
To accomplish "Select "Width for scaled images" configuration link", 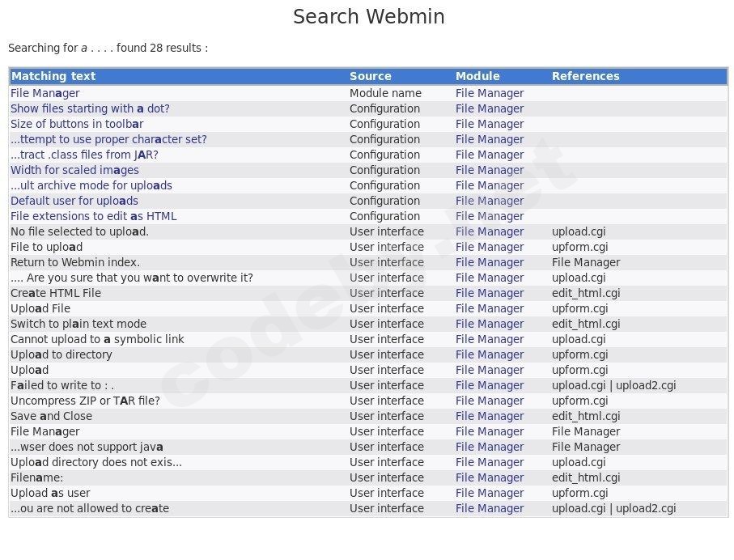I will pyautogui.click(x=74, y=170).
